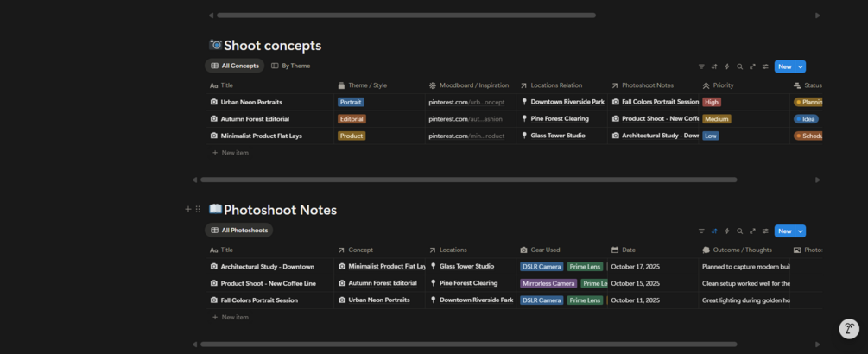
Task: Open automations lightning icon in Shoot concepts
Action: point(727,66)
